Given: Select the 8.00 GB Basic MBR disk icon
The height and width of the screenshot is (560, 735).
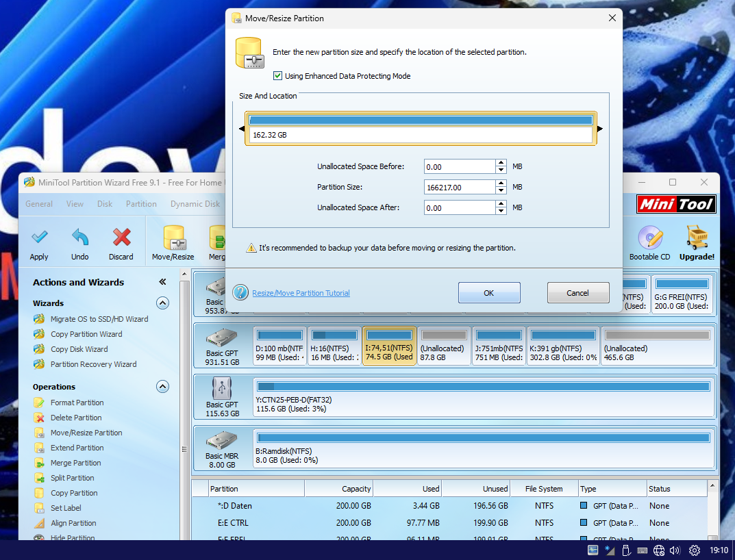Looking at the screenshot, I should [x=222, y=440].
